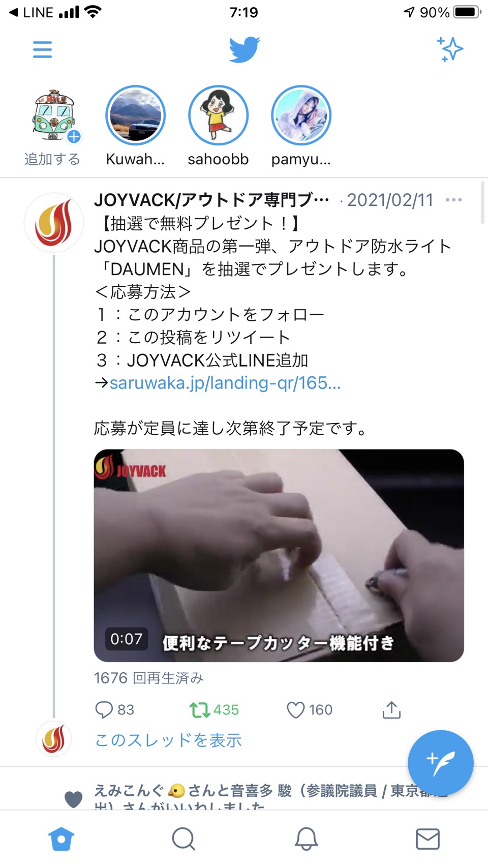
Task: Tap the Twitter bird logo
Action: pos(244,50)
